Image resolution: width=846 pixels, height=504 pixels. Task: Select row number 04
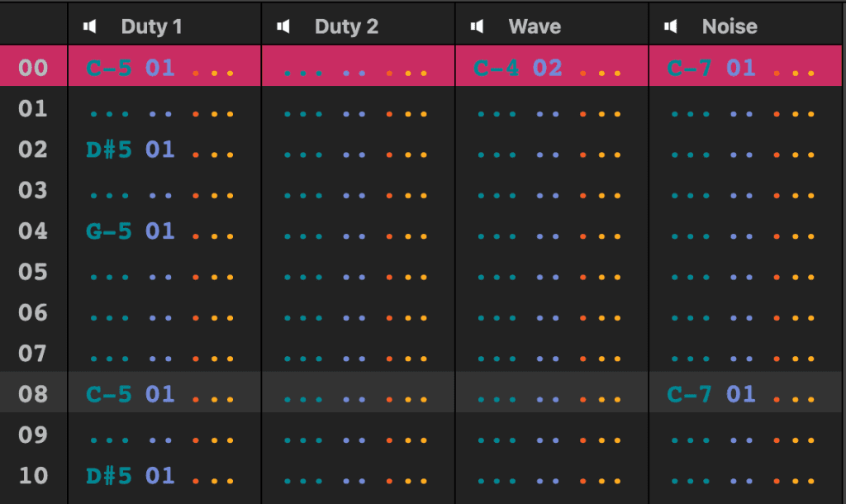pyautogui.click(x=33, y=231)
